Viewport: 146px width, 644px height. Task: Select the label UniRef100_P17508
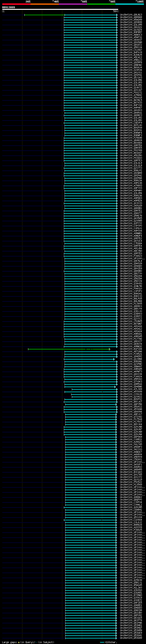[x=131, y=419]
